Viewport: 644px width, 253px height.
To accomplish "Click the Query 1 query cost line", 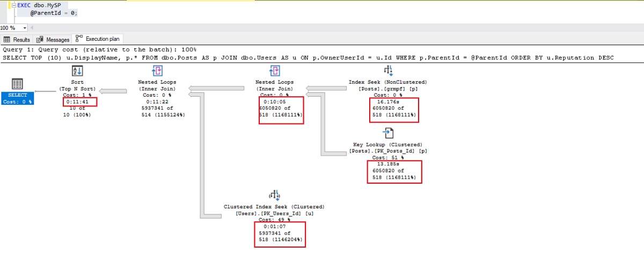I will tap(100, 49).
